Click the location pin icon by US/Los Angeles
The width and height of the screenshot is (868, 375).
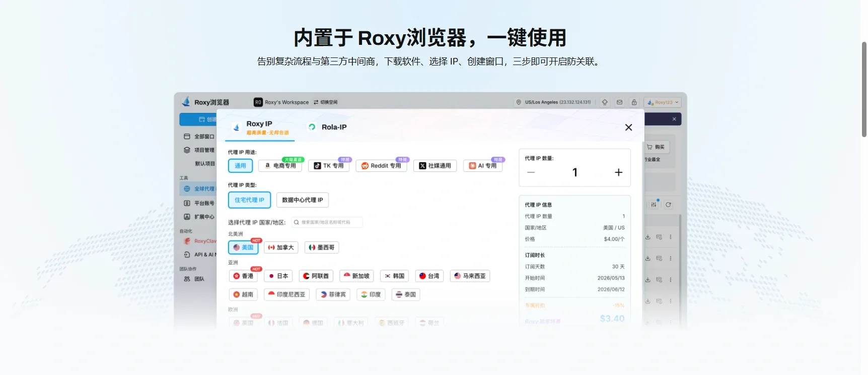click(519, 102)
